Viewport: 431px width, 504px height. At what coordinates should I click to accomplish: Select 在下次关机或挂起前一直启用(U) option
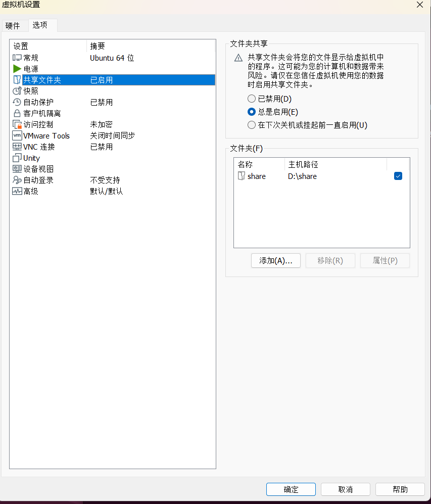252,125
